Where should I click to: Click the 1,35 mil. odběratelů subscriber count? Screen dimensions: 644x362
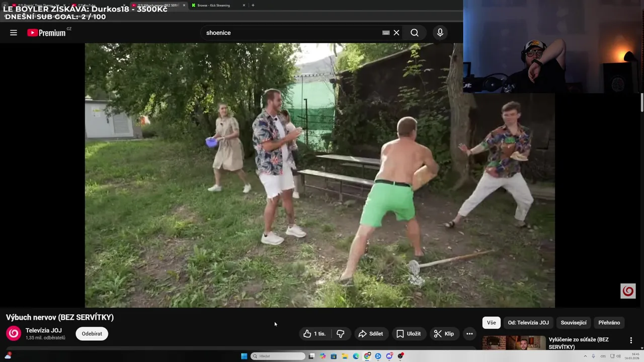(45, 338)
